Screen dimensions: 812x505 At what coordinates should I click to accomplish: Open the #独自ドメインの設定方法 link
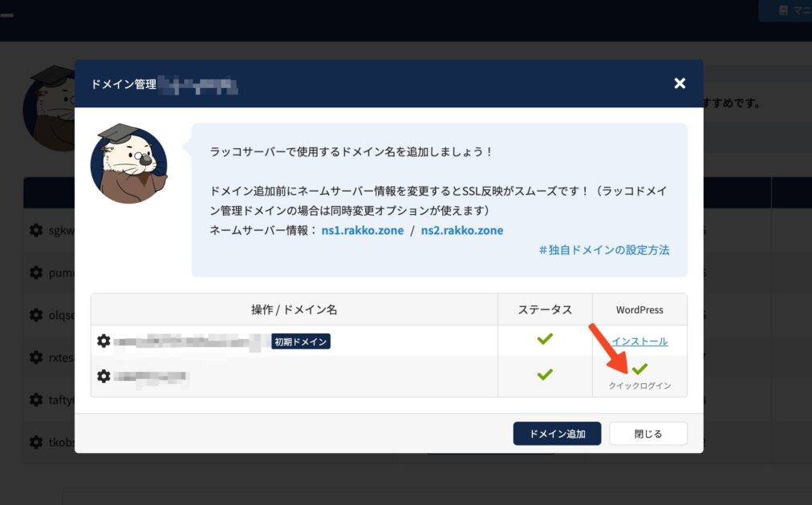pos(604,250)
